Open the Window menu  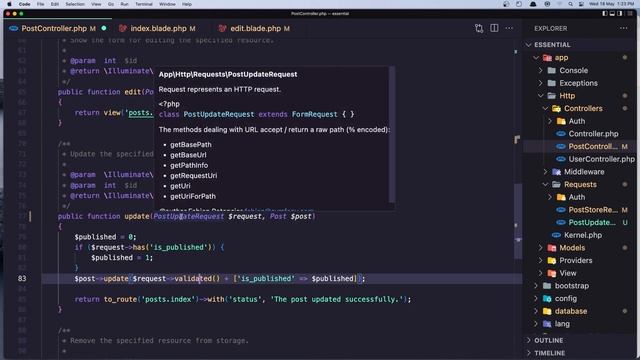(x=167, y=4)
